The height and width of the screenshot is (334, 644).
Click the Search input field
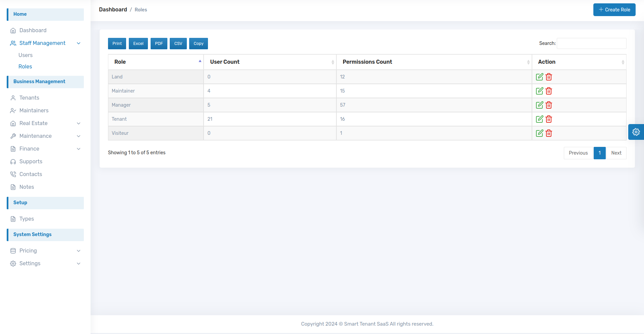tap(591, 44)
